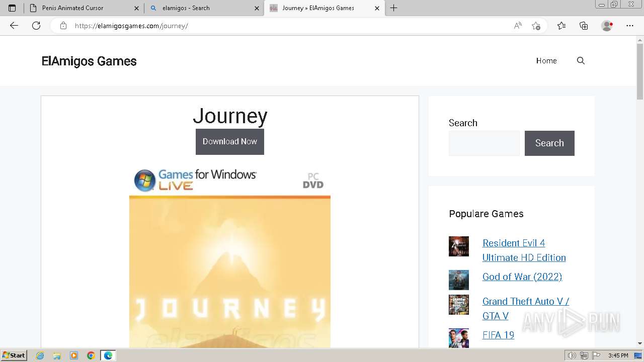
Task: Open Collections icon
Action: (584, 26)
